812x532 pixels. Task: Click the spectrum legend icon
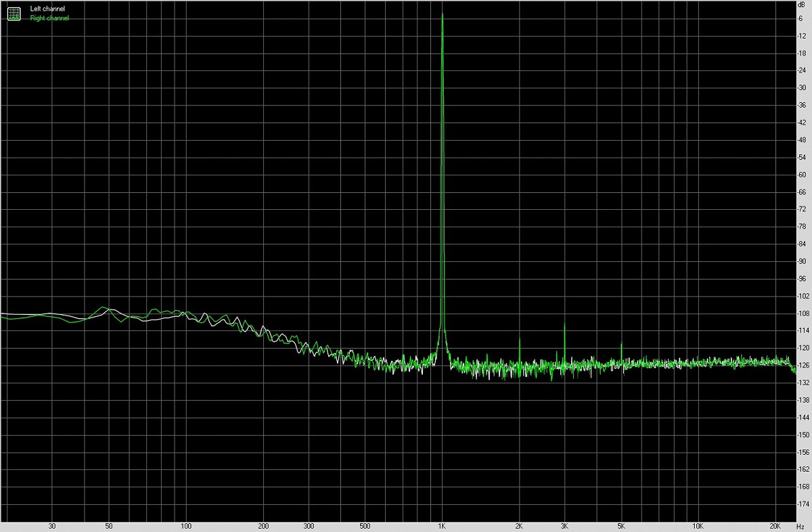pos(14,13)
